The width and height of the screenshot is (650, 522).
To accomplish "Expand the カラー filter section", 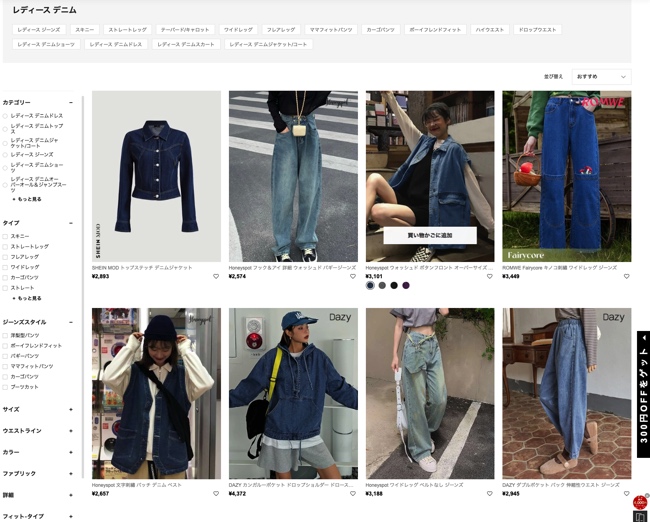I will point(70,452).
